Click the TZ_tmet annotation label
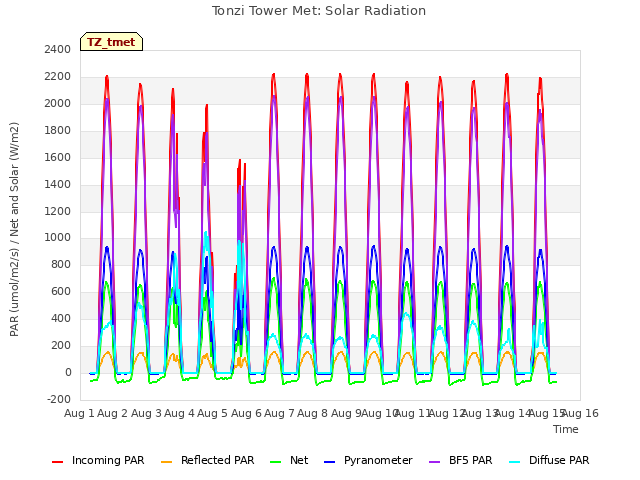The image size is (640, 480). (x=111, y=42)
